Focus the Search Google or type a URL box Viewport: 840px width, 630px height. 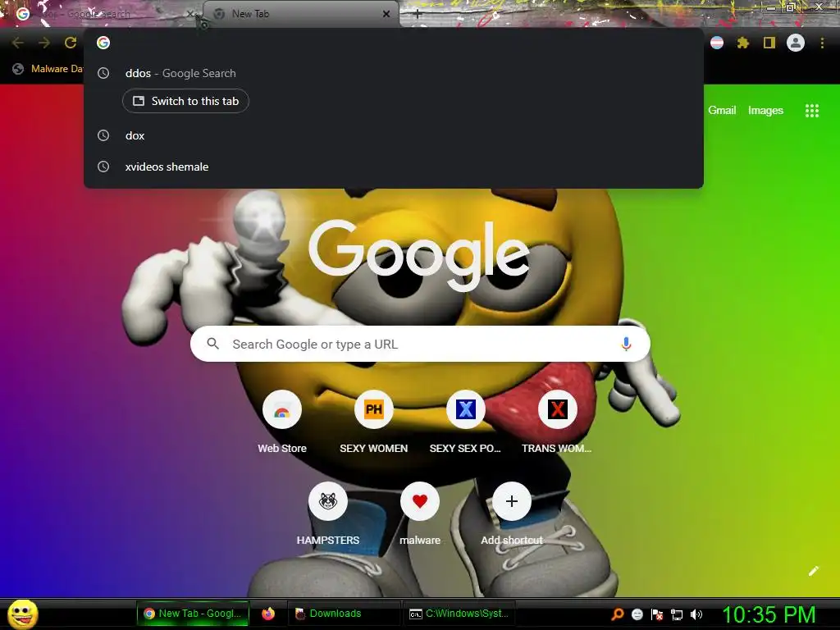click(420, 344)
